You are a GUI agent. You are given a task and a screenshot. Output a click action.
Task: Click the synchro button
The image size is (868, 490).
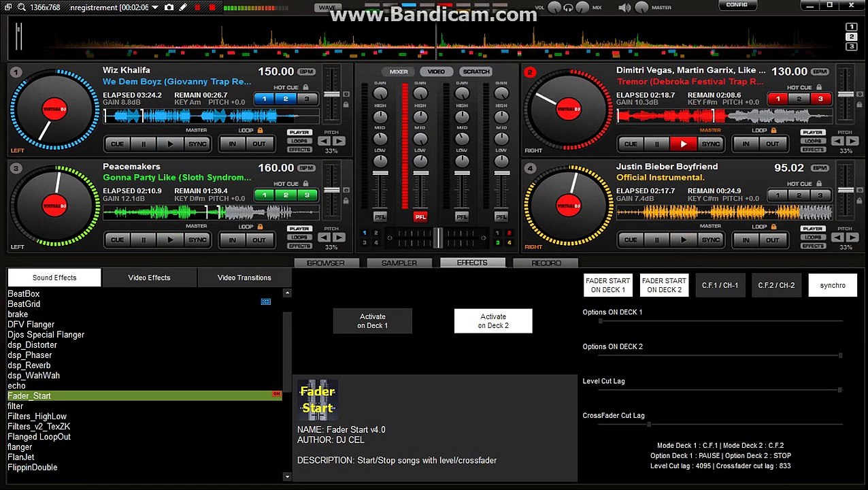(x=833, y=285)
